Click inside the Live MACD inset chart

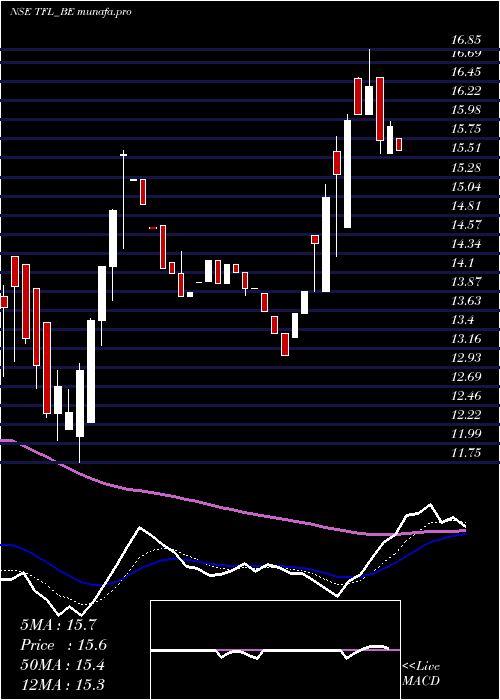tap(275, 650)
